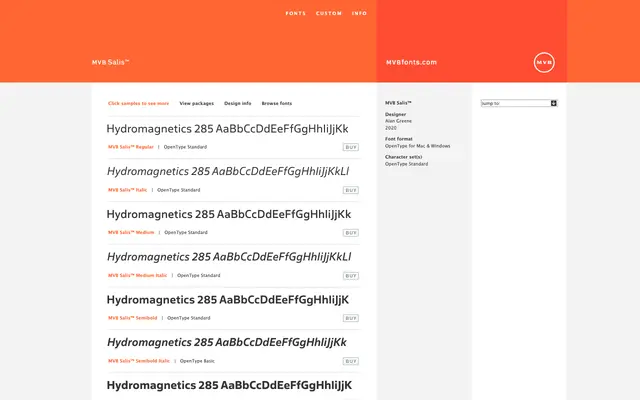640x400 pixels.
Task: Click the 'Font format' label
Action: pyautogui.click(x=399, y=139)
